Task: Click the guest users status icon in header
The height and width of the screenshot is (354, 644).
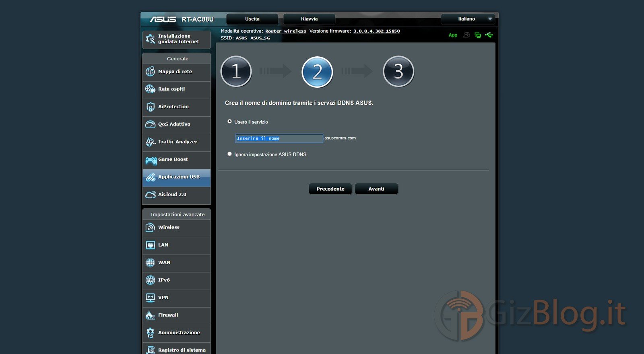Action: pos(466,35)
